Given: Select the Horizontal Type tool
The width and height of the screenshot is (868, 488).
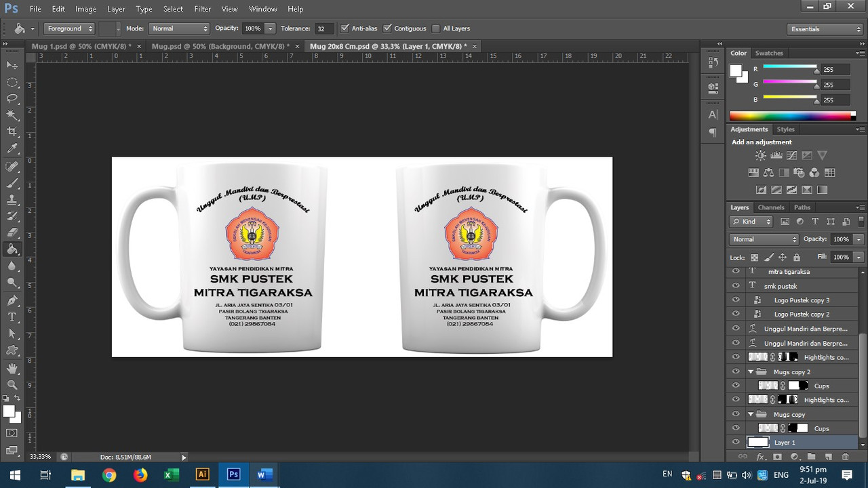Looking at the screenshot, I should (x=12, y=317).
